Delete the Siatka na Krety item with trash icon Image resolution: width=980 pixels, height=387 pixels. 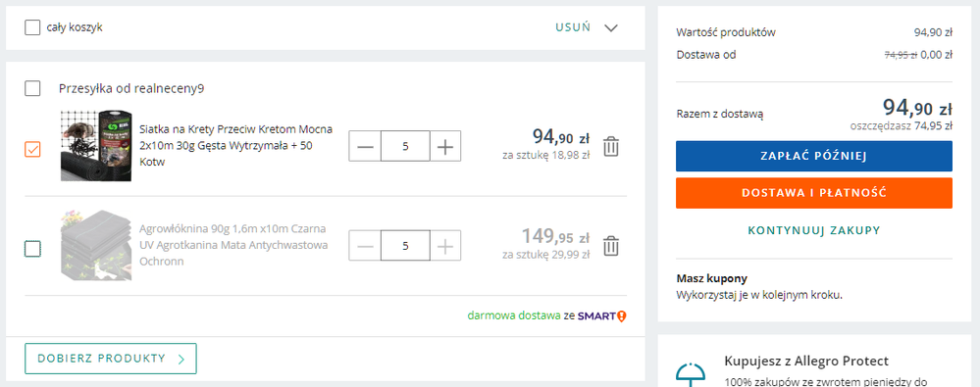(x=610, y=147)
